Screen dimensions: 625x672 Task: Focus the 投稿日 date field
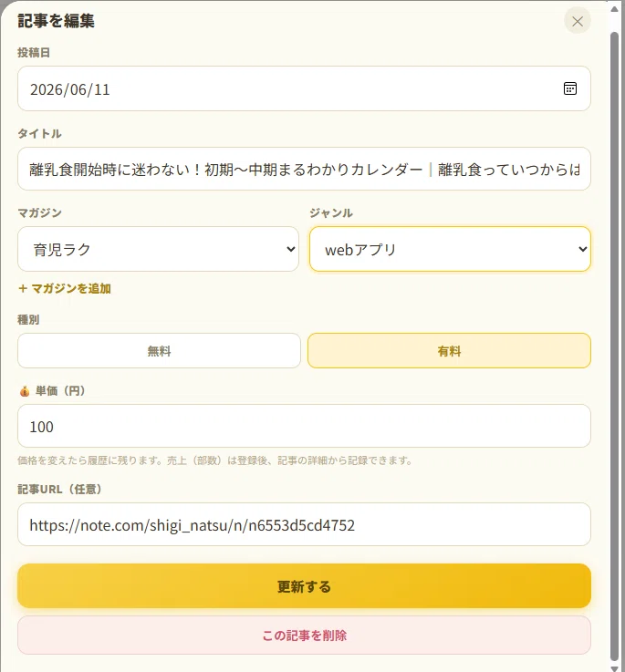[x=304, y=88]
